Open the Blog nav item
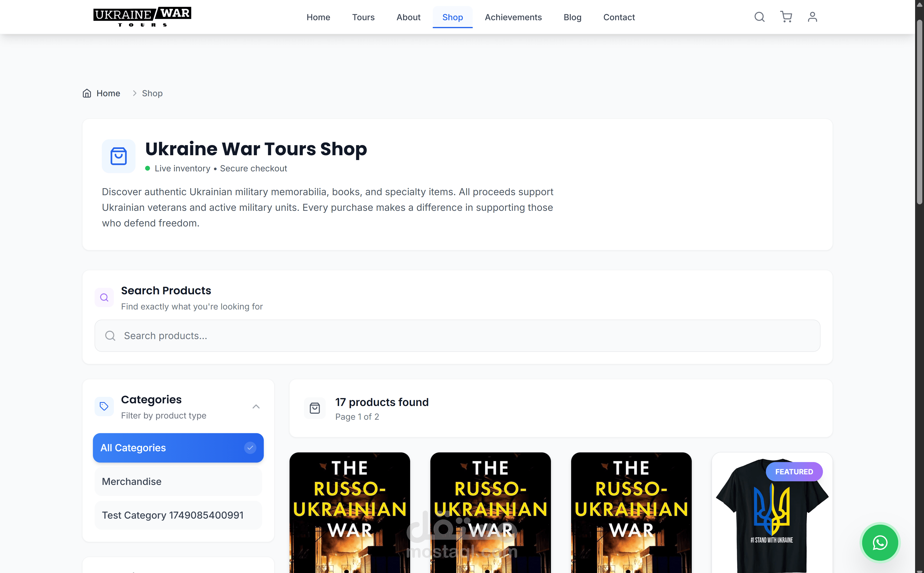924x573 pixels. click(x=572, y=17)
